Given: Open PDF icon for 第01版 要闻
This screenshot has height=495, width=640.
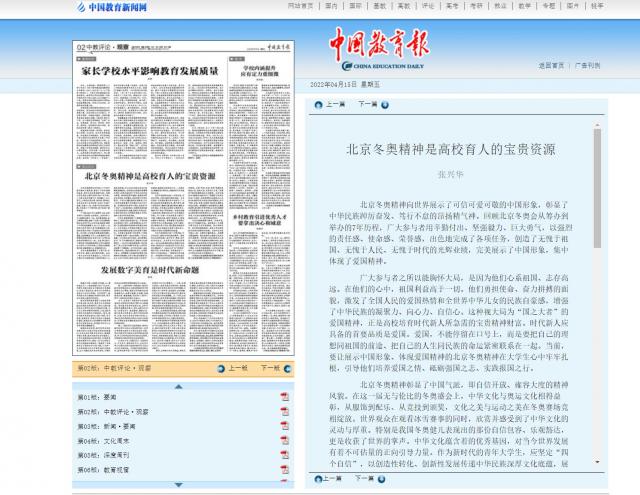Looking at the screenshot, I should coord(286,397).
